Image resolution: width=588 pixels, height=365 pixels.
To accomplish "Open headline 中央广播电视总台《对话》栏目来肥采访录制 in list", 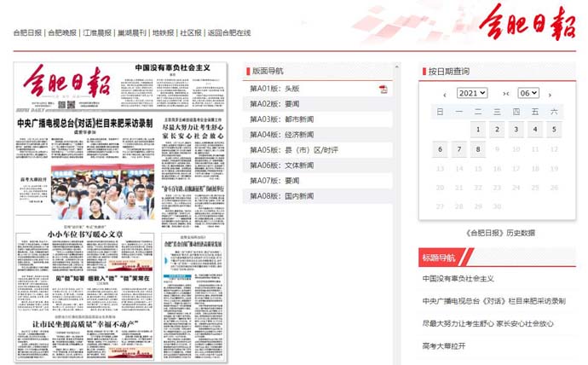I will [x=494, y=301].
